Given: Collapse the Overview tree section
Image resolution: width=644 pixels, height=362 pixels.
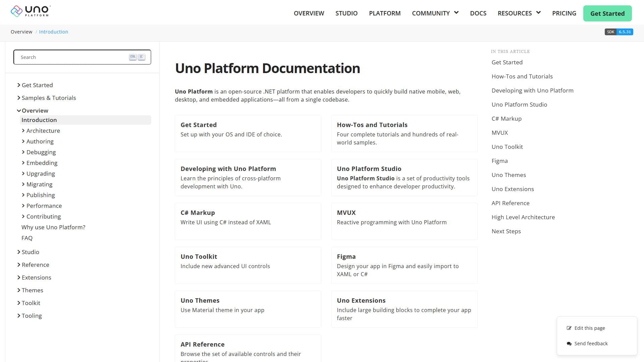Looking at the screenshot, I should [x=19, y=111].
